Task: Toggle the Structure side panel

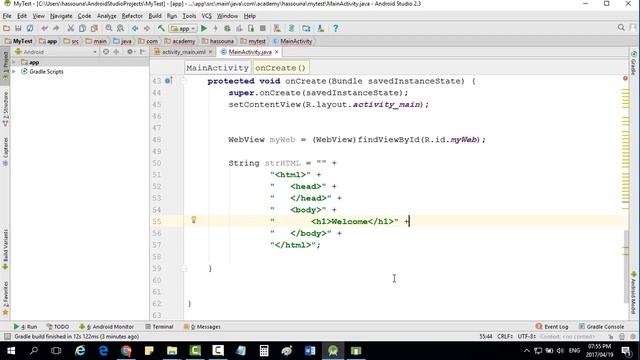Action: pyautogui.click(x=5, y=109)
